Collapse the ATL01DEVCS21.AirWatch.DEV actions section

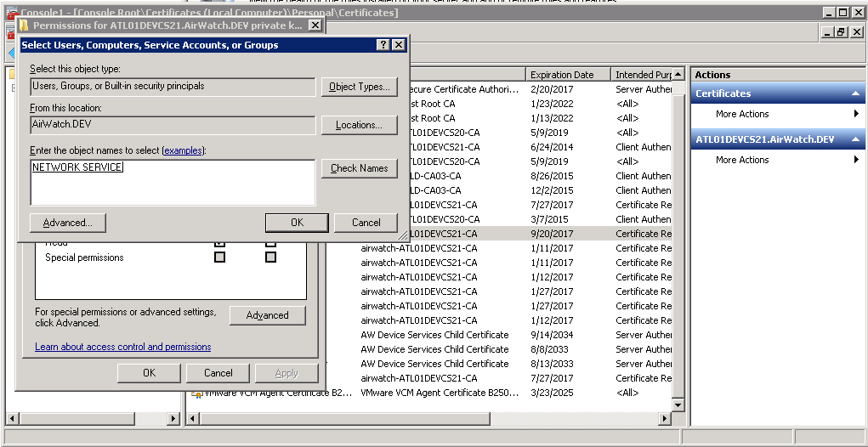(855, 139)
